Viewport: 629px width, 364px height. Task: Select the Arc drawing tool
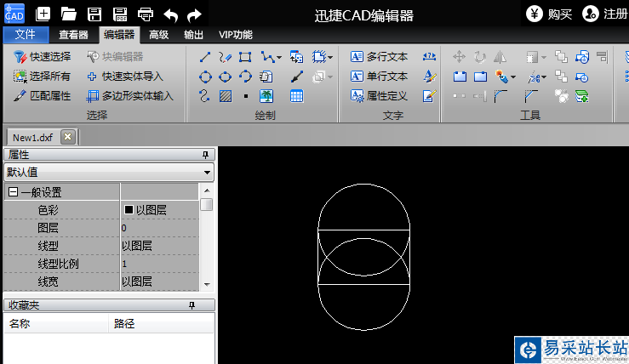coord(245,77)
